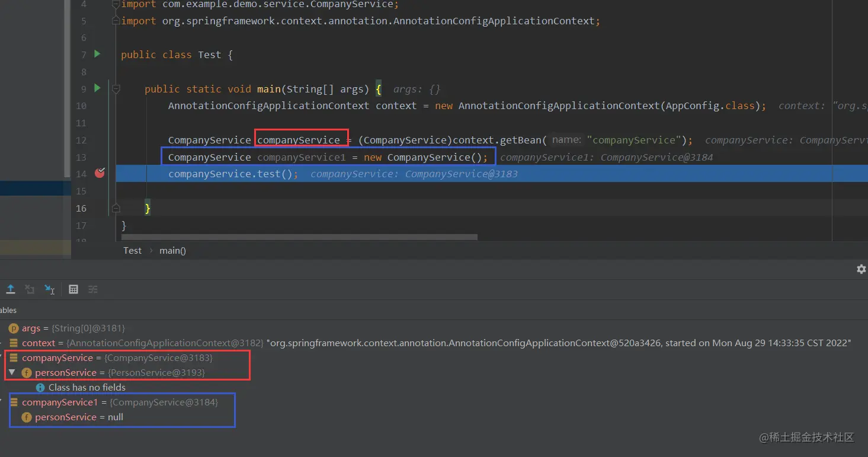Click the object icon beside companyService1
Viewport: 868px width, 457px height.
pos(14,402)
